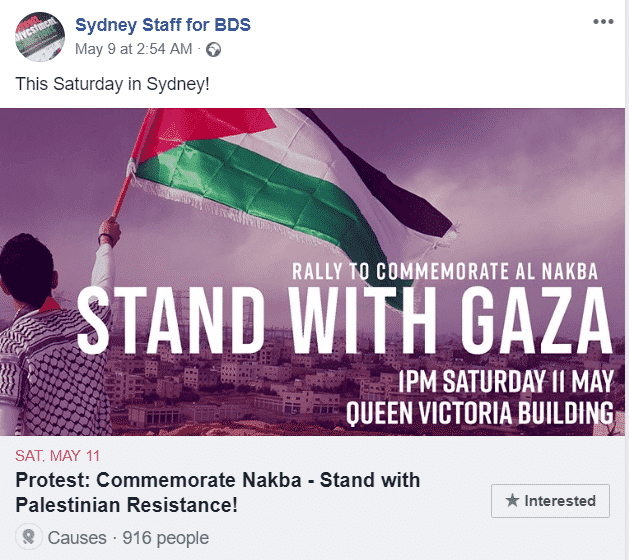Click the star icon on Interested button
Image resolution: width=629 pixels, height=560 pixels.
(x=512, y=500)
